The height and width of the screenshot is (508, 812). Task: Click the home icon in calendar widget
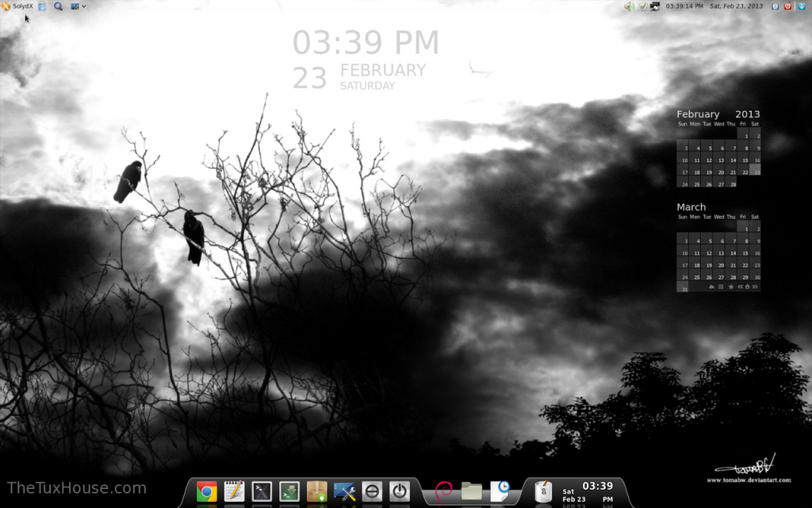[x=747, y=287]
